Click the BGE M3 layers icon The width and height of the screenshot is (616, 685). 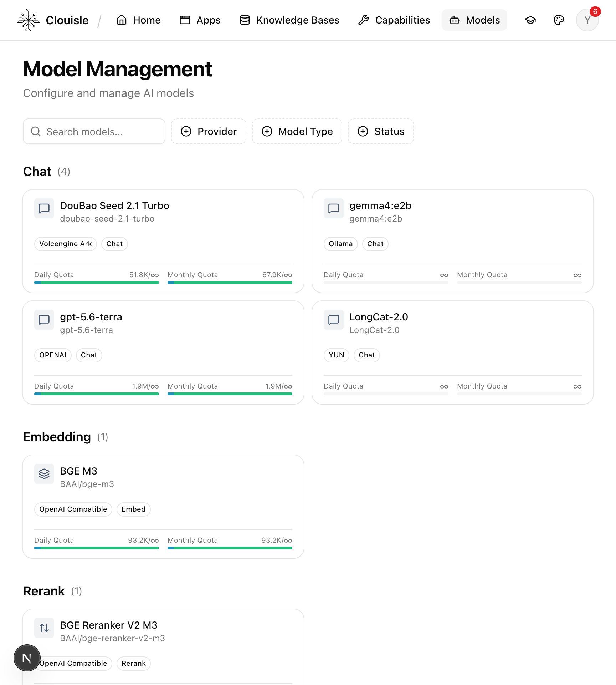pyautogui.click(x=44, y=474)
